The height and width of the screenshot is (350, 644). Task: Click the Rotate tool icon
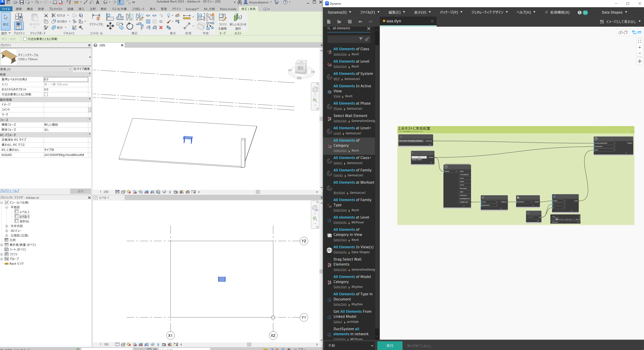(129, 26)
